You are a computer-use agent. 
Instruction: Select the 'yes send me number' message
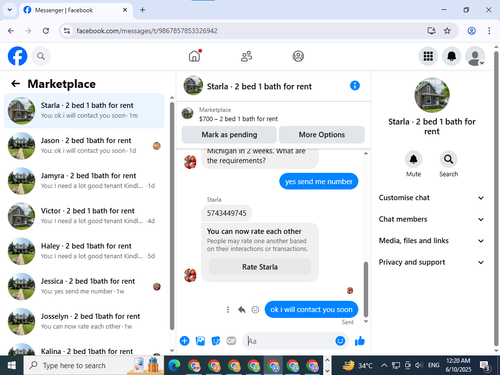click(x=319, y=181)
